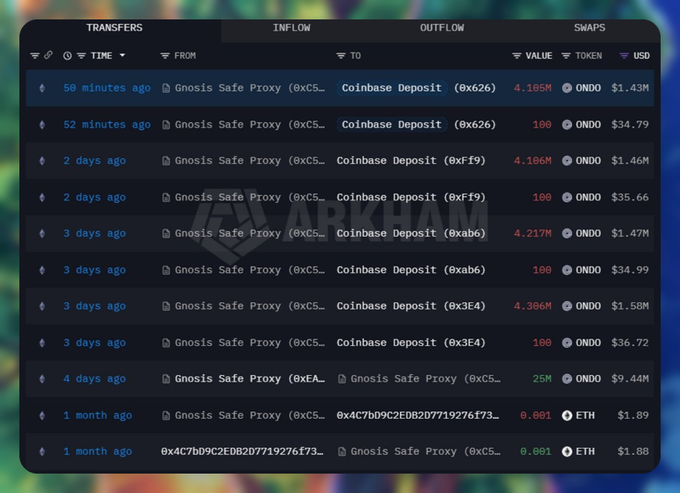Click ETH token icon in $1.88 row
The width and height of the screenshot is (680, 493).
(567, 452)
